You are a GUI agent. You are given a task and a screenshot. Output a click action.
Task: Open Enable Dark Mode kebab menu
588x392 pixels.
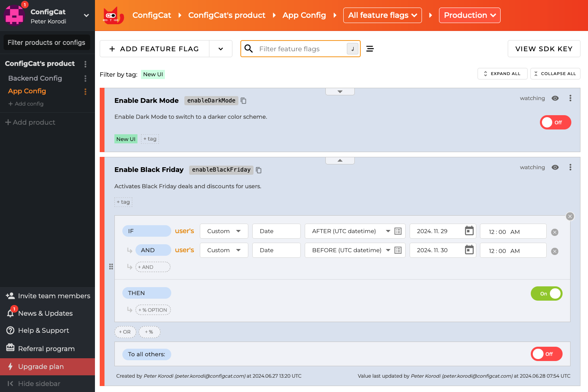(570, 98)
